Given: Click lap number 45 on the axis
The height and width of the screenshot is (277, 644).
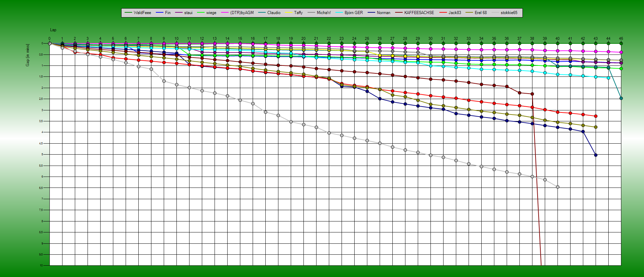Looking at the screenshot, I should click(621, 39).
